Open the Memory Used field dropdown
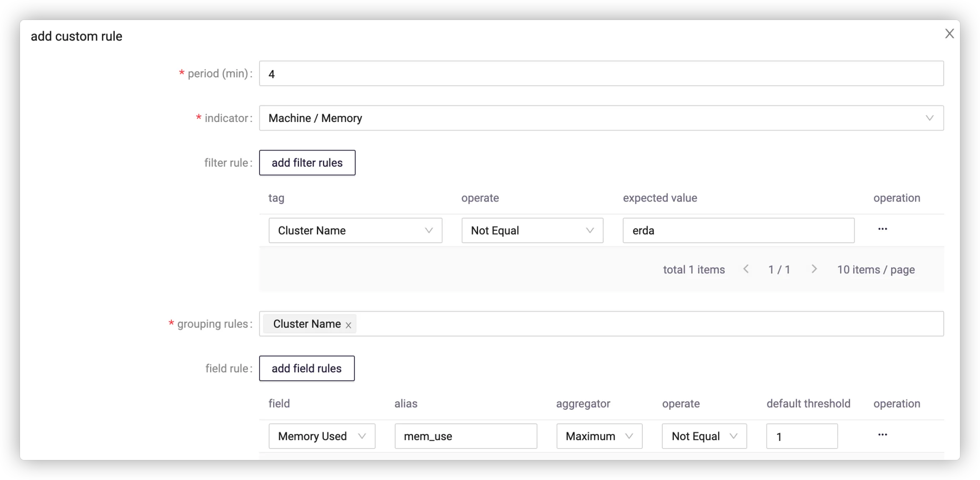The height and width of the screenshot is (480, 980). [322, 436]
